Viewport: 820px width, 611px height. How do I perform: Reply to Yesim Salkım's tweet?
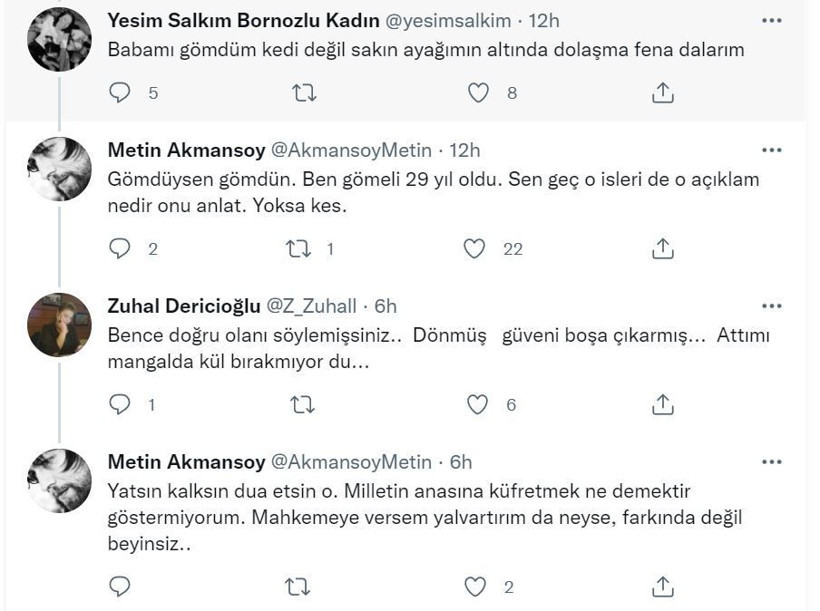[x=119, y=93]
